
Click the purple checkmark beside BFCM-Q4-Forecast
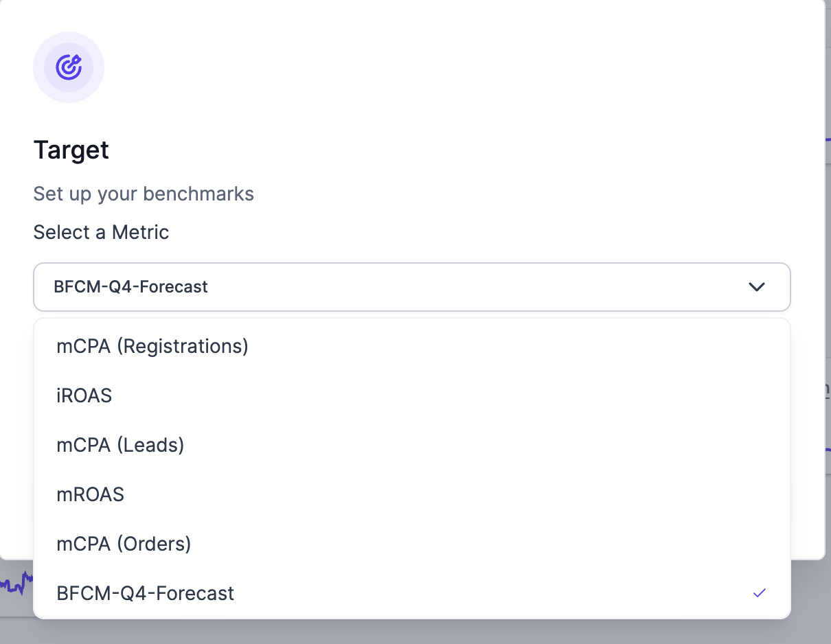759,593
